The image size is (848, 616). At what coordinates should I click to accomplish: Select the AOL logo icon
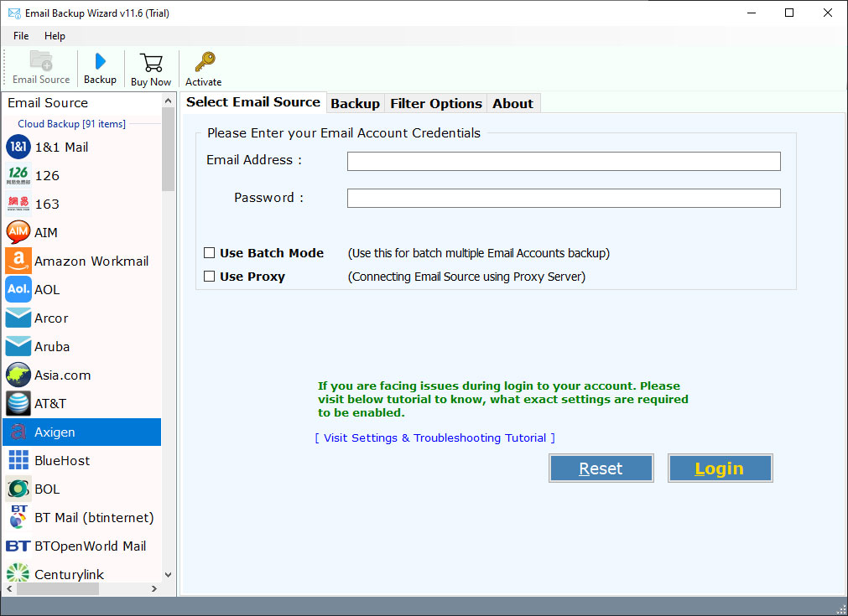[x=18, y=290]
